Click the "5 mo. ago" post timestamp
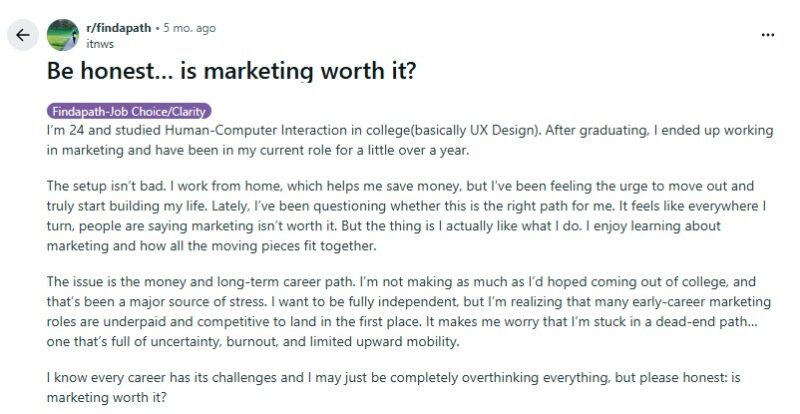Viewport: 800px width, 414px height. [191, 28]
